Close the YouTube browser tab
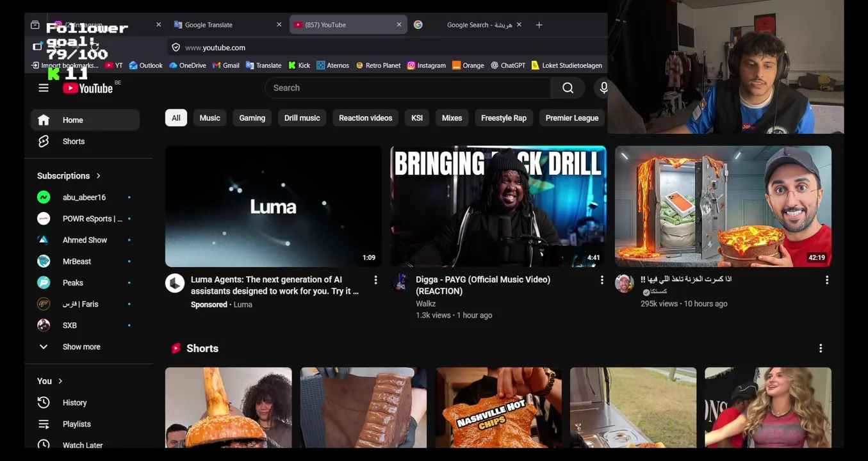The width and height of the screenshot is (868, 461). click(x=399, y=25)
